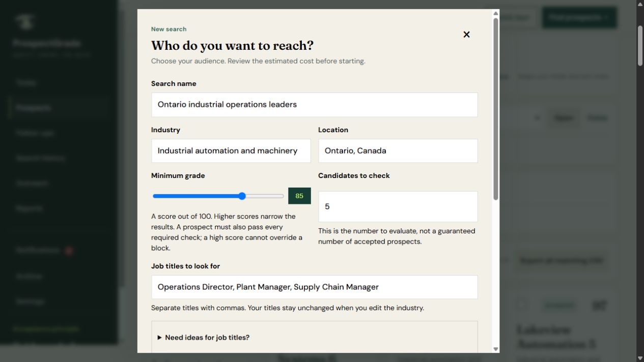
Task: Click the candidates number evaluation note
Action: pyautogui.click(x=397, y=236)
